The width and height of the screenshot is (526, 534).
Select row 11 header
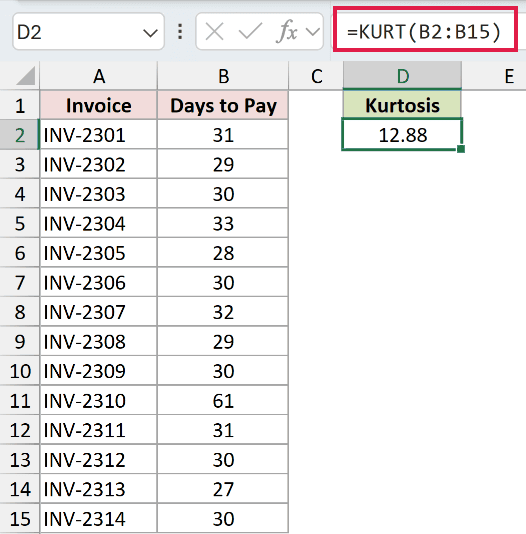click(x=20, y=400)
